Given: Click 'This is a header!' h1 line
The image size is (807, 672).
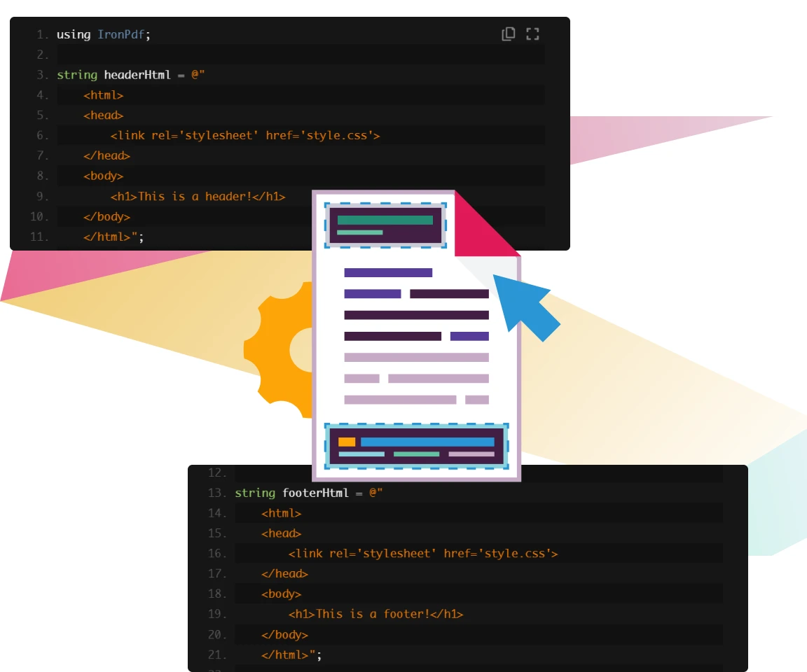Looking at the screenshot, I should coord(198,197).
